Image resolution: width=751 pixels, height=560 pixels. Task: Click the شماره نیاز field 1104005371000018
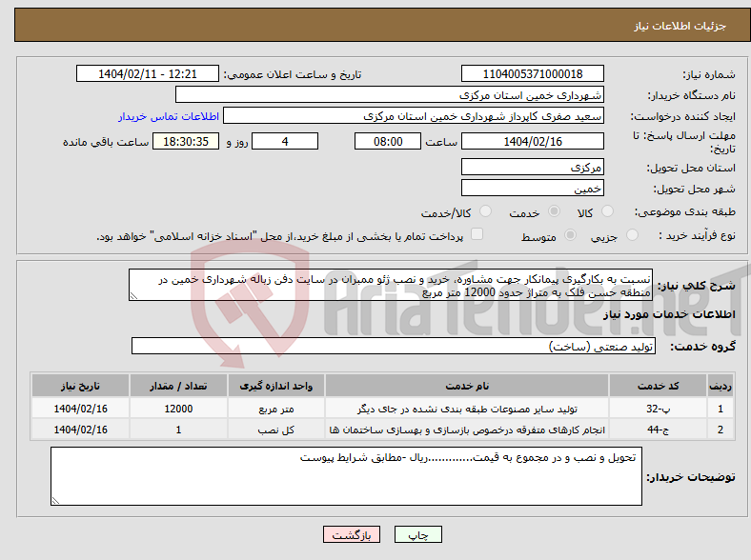(532, 74)
